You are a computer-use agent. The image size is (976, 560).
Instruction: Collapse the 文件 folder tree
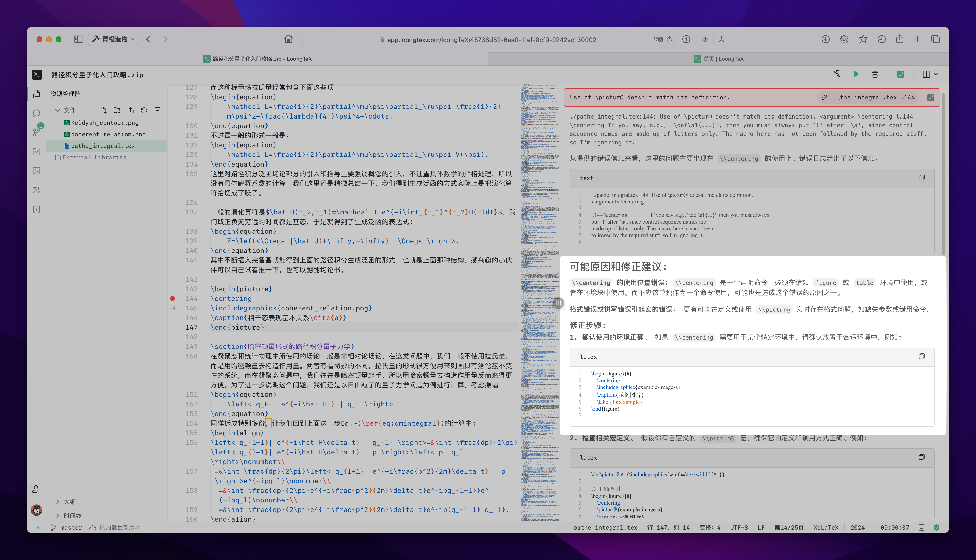(x=58, y=110)
